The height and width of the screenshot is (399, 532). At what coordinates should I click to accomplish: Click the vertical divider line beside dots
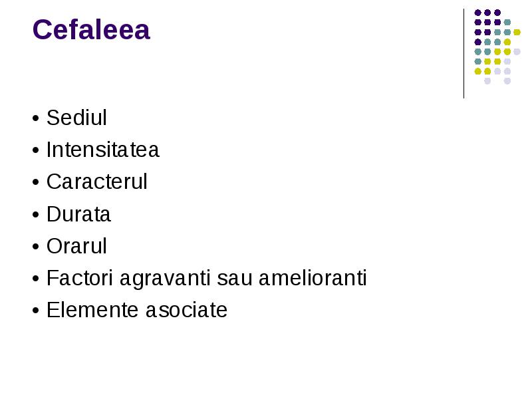click(x=464, y=54)
